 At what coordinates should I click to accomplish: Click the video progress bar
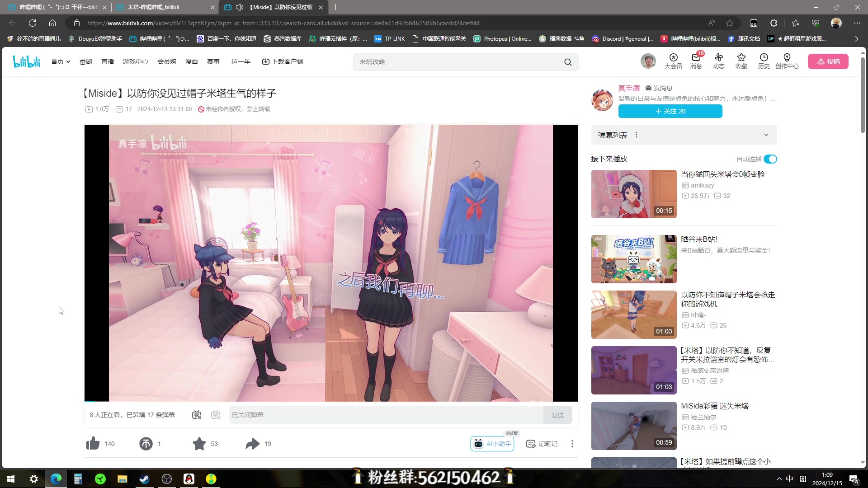click(x=331, y=401)
